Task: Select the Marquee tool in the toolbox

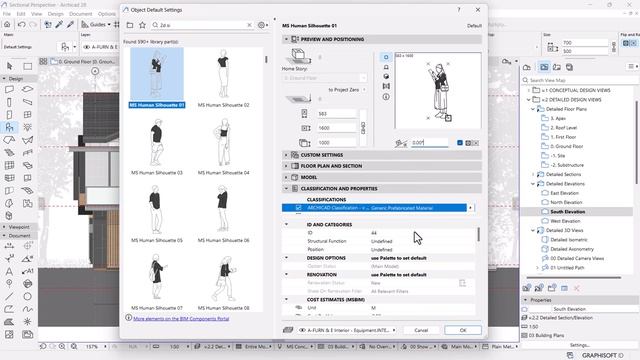Action: tap(27, 66)
